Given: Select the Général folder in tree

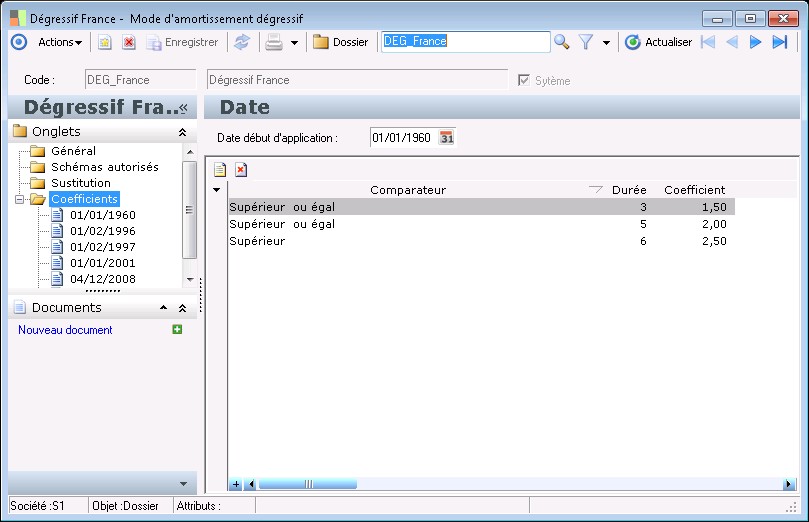Looking at the screenshot, I should 73,151.
